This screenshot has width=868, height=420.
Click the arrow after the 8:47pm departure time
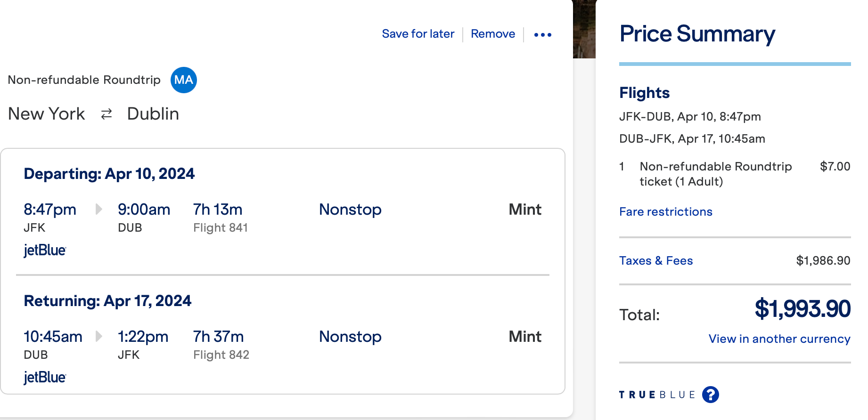pyautogui.click(x=98, y=209)
